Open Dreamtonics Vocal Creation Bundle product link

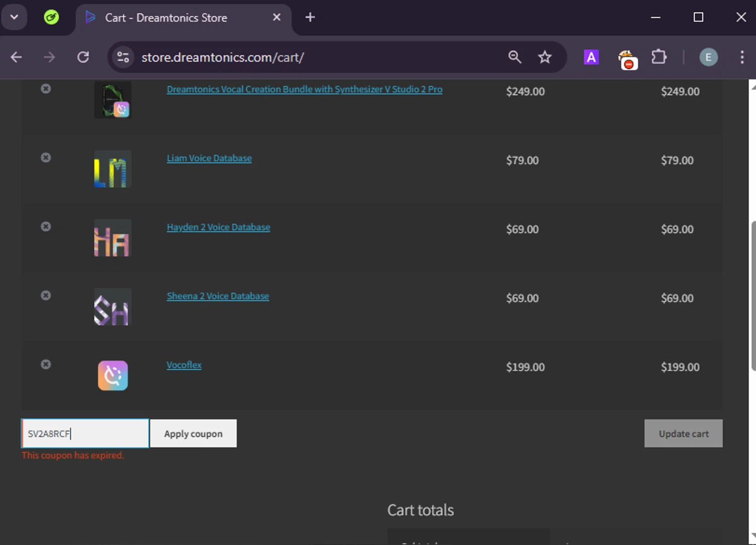[x=304, y=89]
